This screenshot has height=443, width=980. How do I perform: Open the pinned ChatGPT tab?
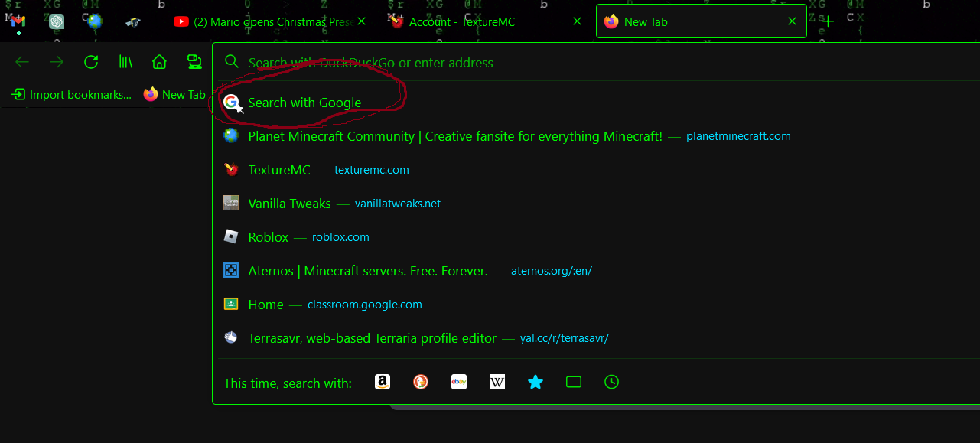[57, 21]
